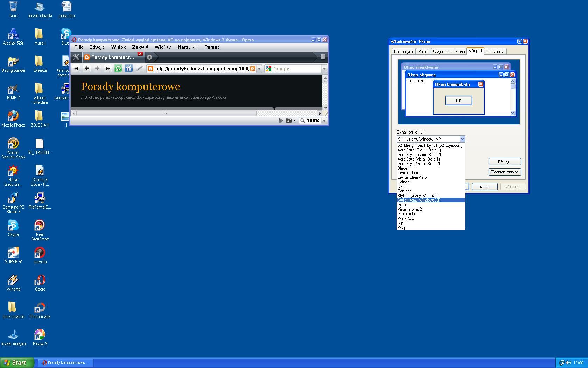
Task: Choose Win7PDC from the style list
Action: [431, 218]
